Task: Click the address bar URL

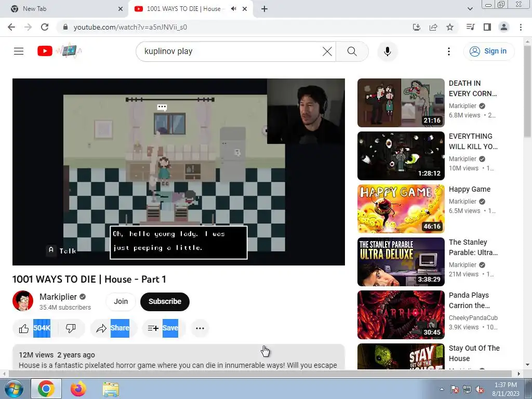Action: 130,27
